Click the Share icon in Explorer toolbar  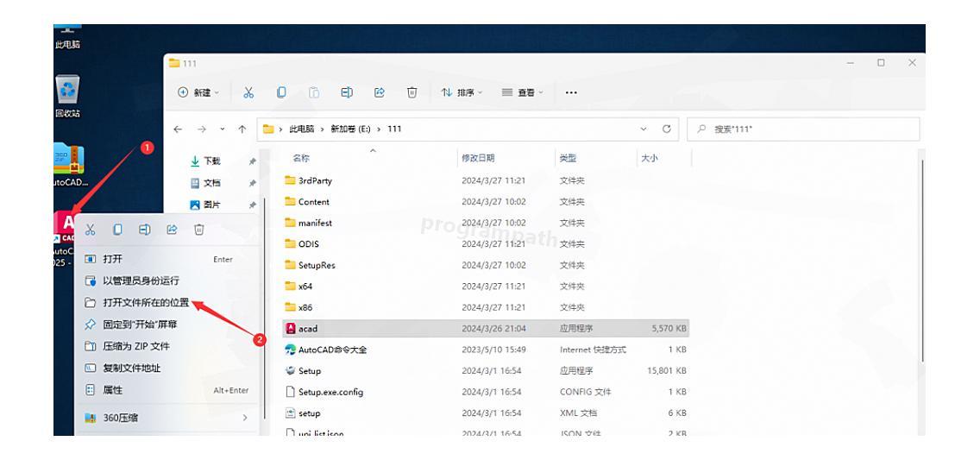[380, 92]
